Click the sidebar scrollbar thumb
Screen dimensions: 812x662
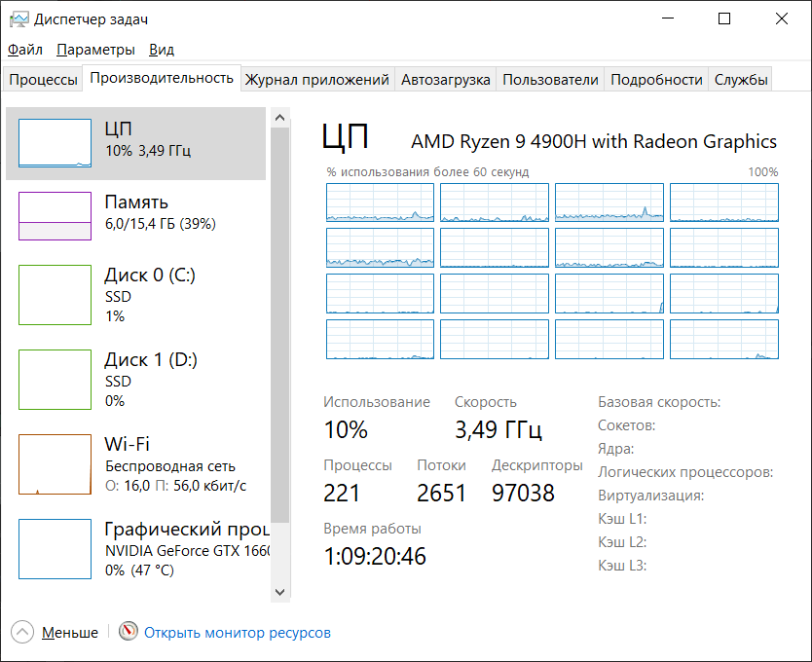[279, 325]
